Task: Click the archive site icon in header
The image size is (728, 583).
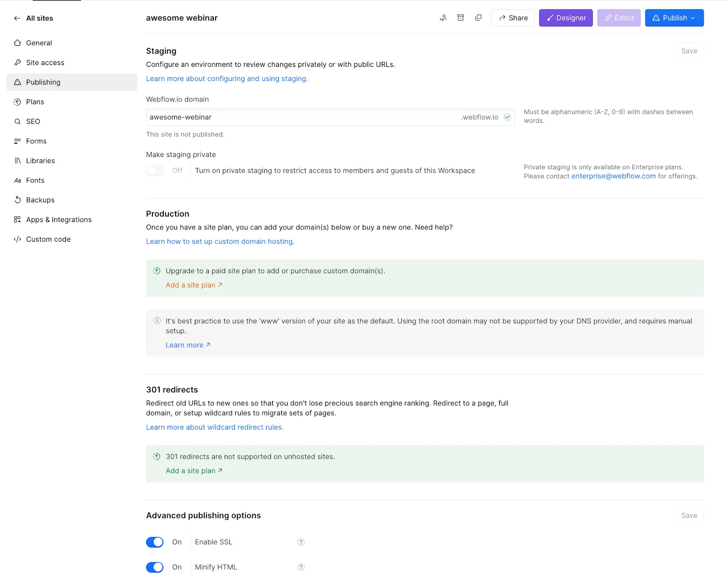Action: [x=460, y=18]
